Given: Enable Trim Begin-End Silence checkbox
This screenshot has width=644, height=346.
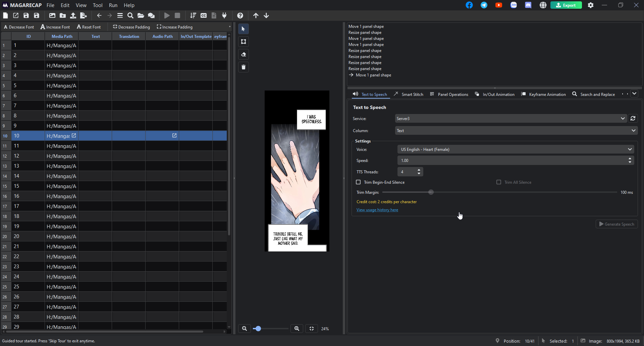Looking at the screenshot, I should click(x=358, y=182).
